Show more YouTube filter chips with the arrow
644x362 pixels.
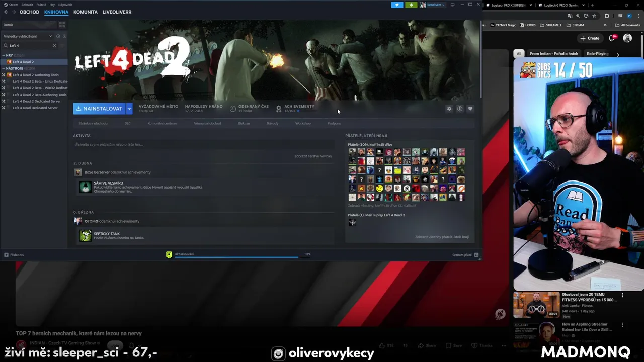[x=618, y=54]
